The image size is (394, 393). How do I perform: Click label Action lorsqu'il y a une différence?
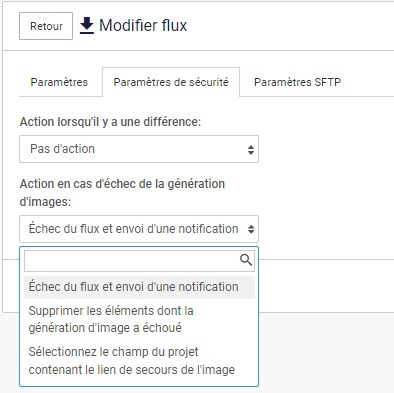[110, 122]
